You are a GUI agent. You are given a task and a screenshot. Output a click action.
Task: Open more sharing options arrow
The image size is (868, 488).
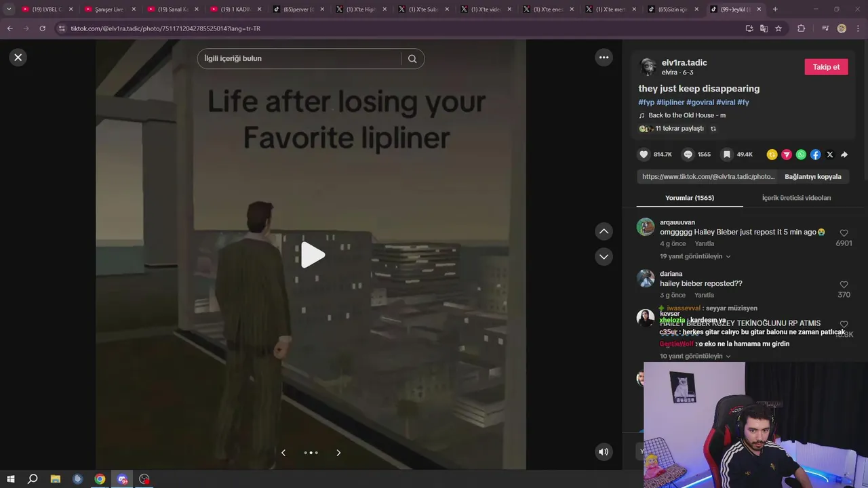(844, 155)
